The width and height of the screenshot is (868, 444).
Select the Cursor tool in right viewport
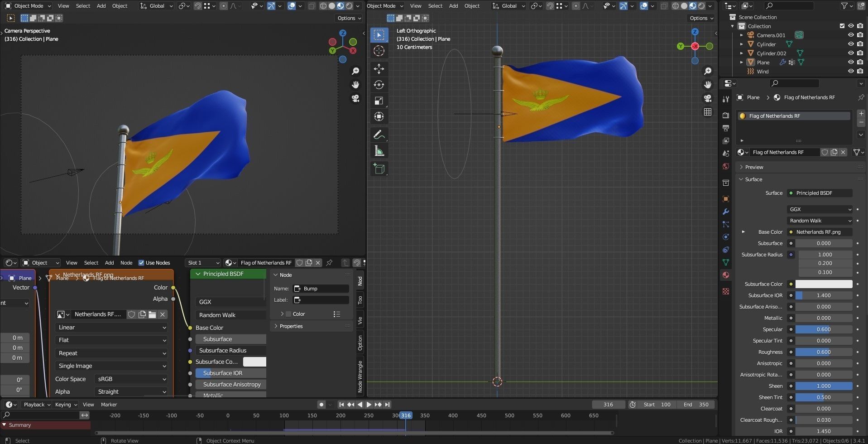tap(379, 51)
